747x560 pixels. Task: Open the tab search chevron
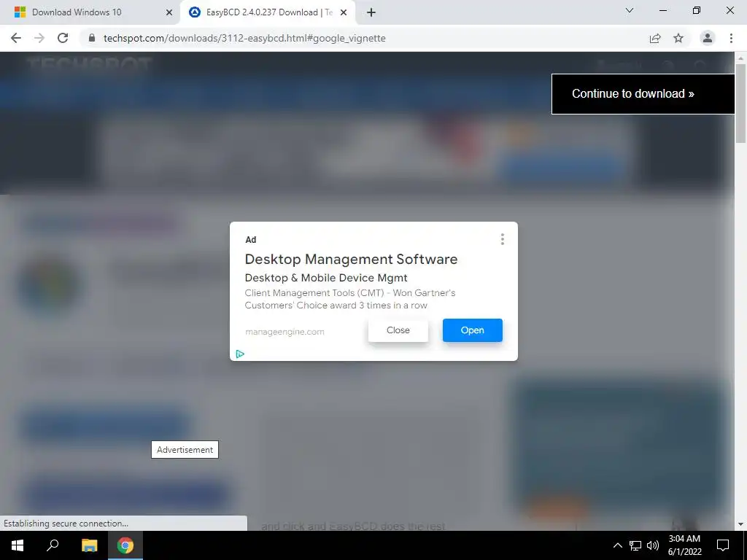[630, 10]
